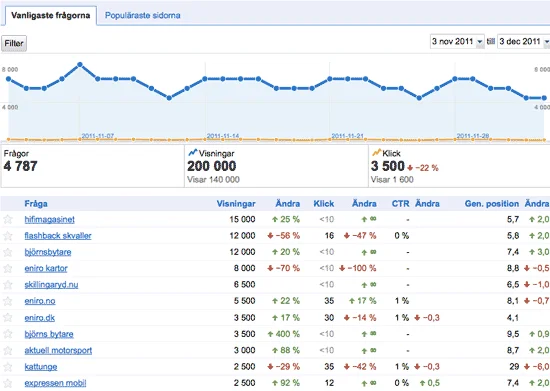Image resolution: width=550 pixels, height=391 pixels.
Task: Click green arrow next to 88 %
Action: point(275,350)
